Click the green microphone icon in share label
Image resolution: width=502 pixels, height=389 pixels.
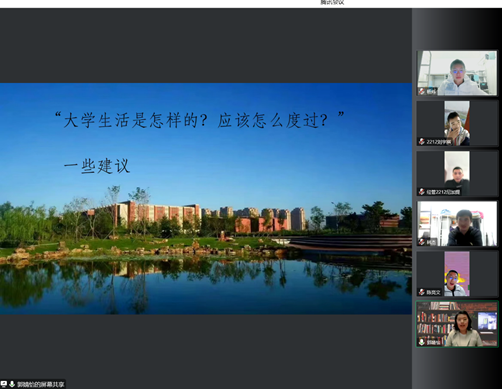tap(12, 384)
